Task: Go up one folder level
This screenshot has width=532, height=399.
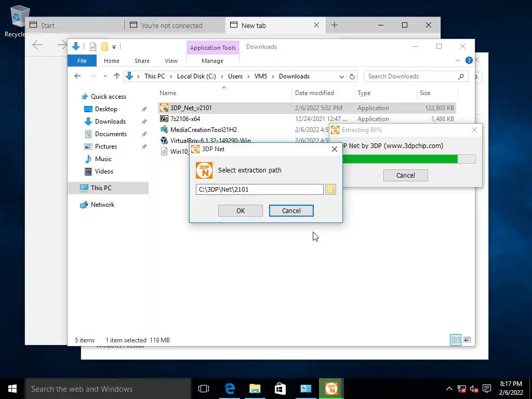Action: (x=117, y=76)
